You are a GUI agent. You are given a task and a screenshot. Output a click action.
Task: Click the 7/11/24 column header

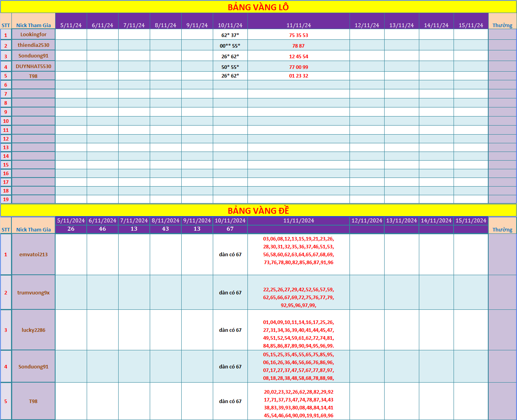click(x=134, y=21)
